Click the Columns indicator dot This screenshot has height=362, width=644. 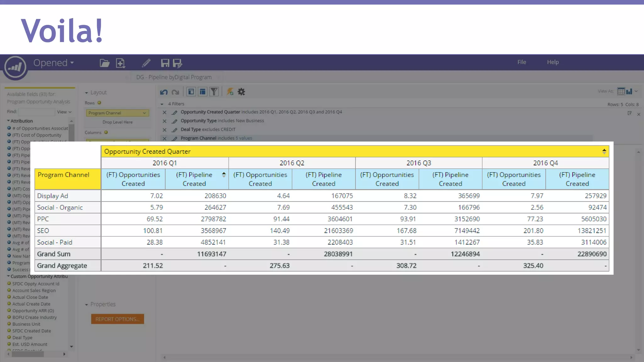(x=106, y=132)
